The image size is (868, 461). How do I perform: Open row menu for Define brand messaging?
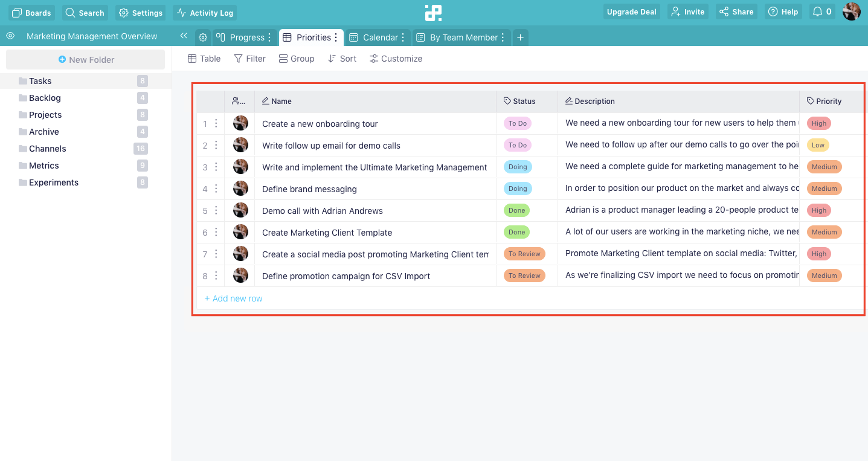click(216, 189)
